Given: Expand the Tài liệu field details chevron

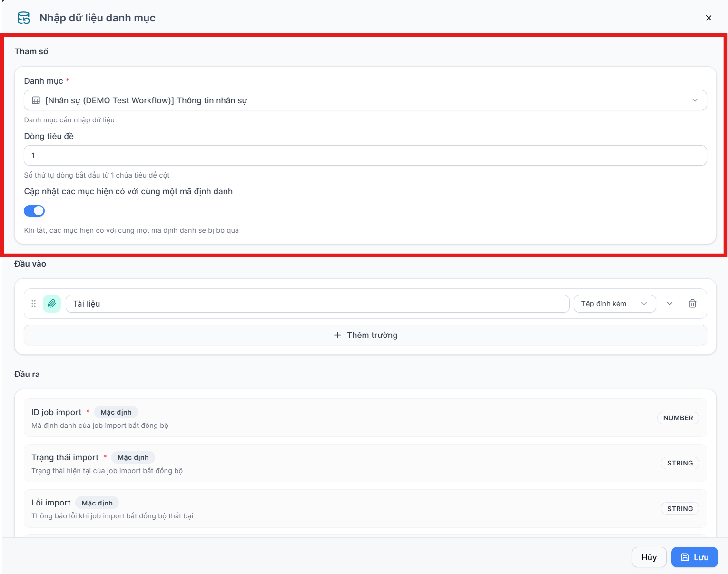Looking at the screenshot, I should (669, 304).
